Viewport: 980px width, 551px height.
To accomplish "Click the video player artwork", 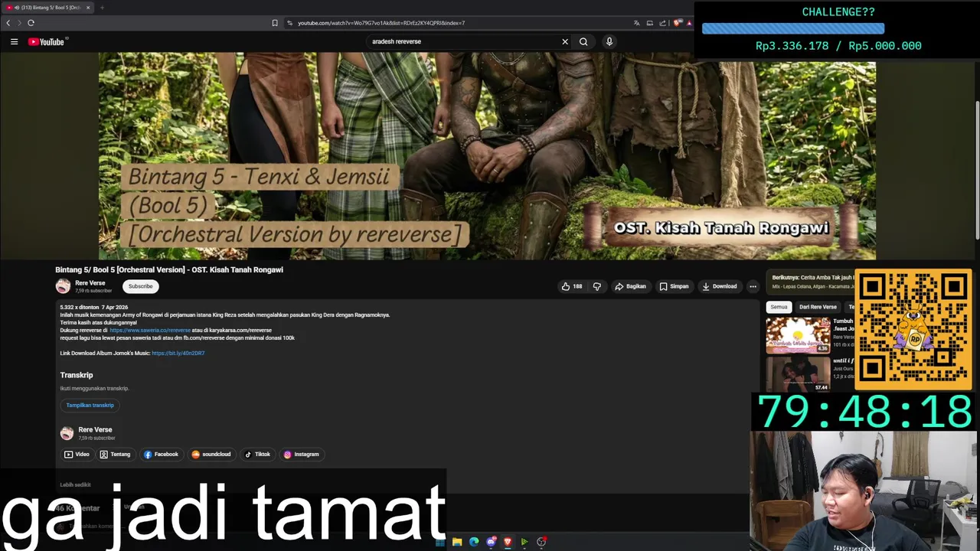I will (x=487, y=156).
